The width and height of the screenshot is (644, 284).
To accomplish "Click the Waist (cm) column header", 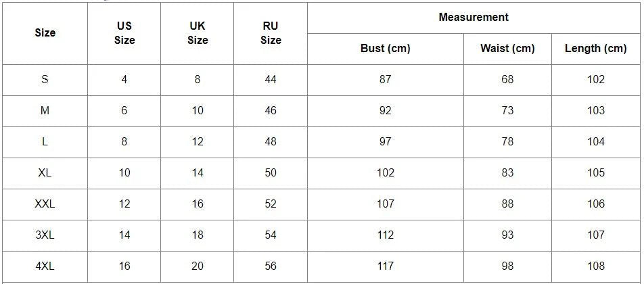I will coord(507,49).
